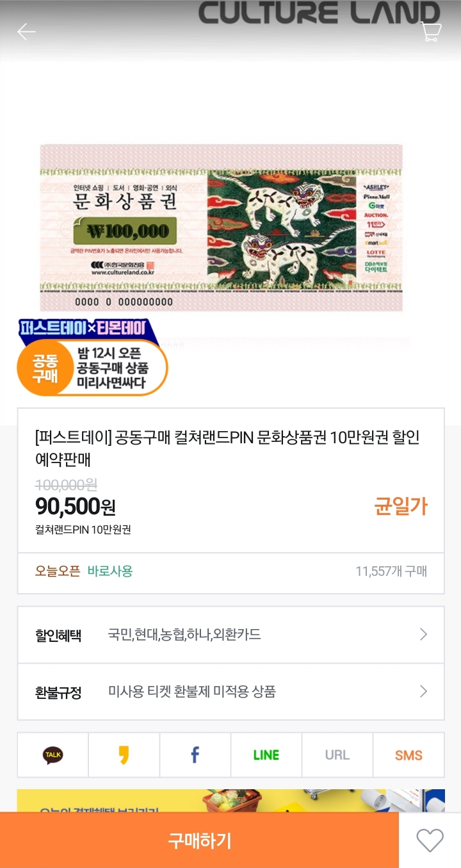View the 문화상품권 gift card image
Image resolution: width=461 pixels, height=868 pixels.
click(222, 227)
